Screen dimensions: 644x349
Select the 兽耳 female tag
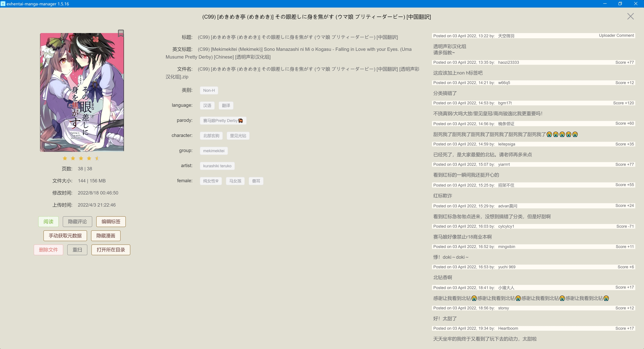256,181
